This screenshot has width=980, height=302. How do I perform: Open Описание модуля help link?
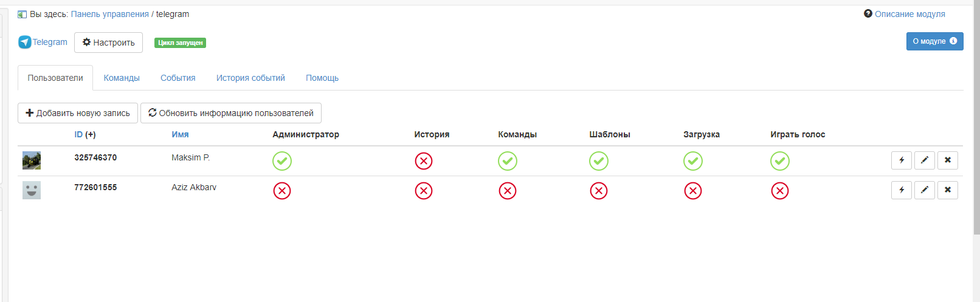(x=909, y=14)
